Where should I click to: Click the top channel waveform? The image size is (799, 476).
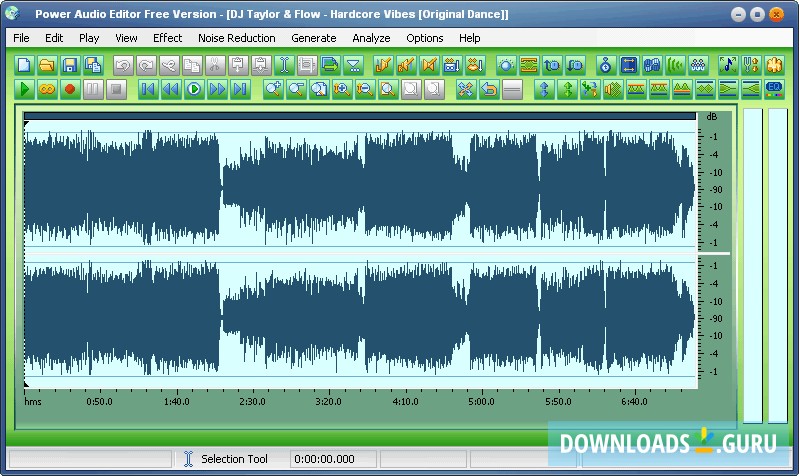[360, 188]
